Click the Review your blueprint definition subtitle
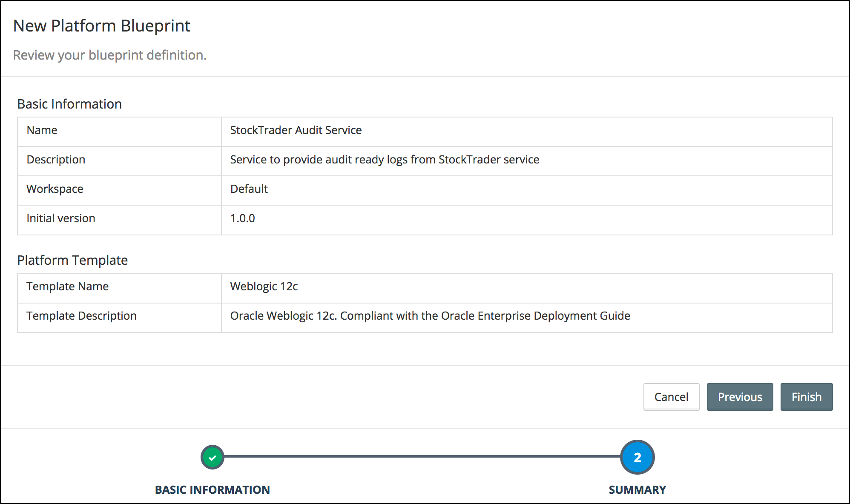The image size is (850, 504). click(x=109, y=55)
